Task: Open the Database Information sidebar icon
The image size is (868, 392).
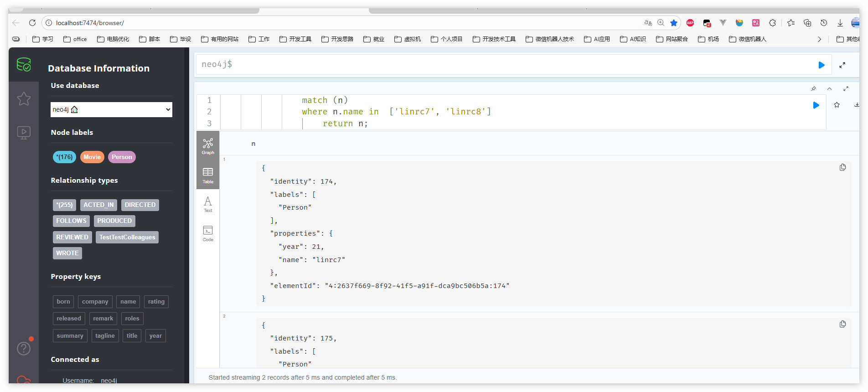Action: point(24,65)
